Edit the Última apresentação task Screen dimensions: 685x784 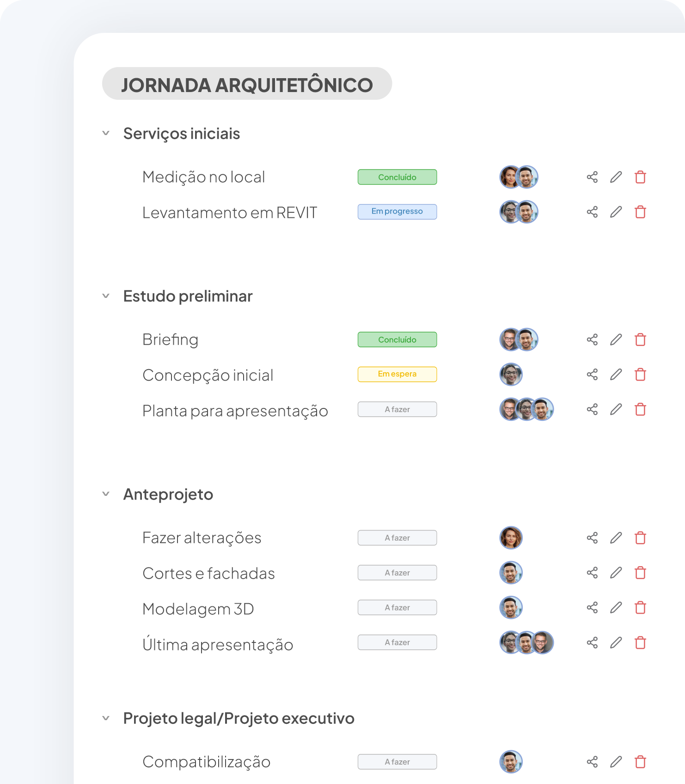pyautogui.click(x=616, y=642)
